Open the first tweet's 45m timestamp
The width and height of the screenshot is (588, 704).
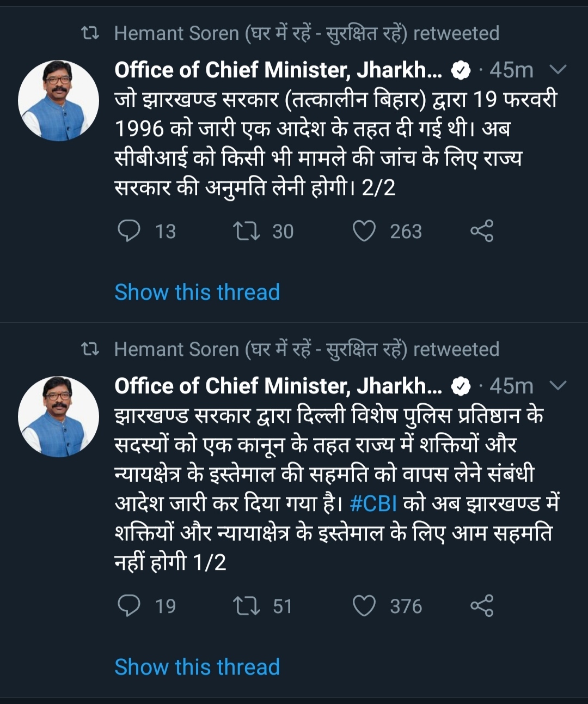pos(511,70)
